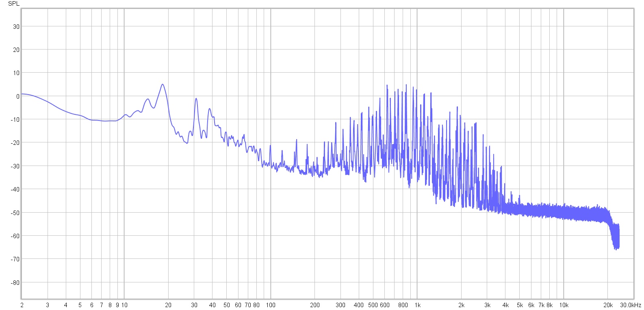Click the 3k frequency axis label
The width and height of the screenshot is (644, 310).
point(487,305)
